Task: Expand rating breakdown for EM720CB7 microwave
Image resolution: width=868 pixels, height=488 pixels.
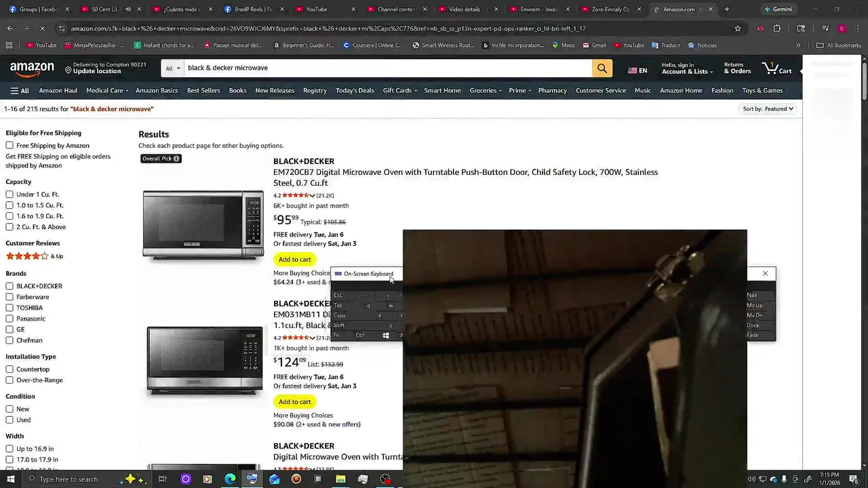Action: point(312,196)
